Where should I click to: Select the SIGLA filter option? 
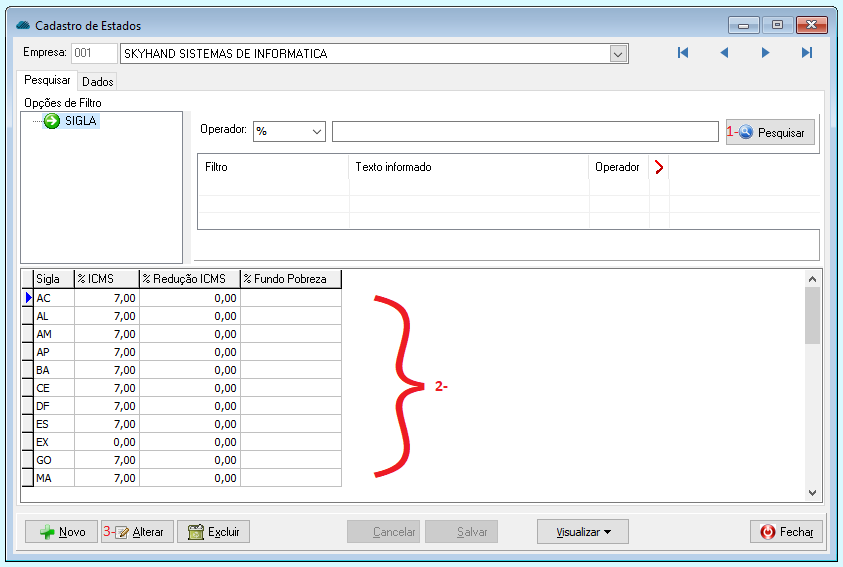click(80, 121)
